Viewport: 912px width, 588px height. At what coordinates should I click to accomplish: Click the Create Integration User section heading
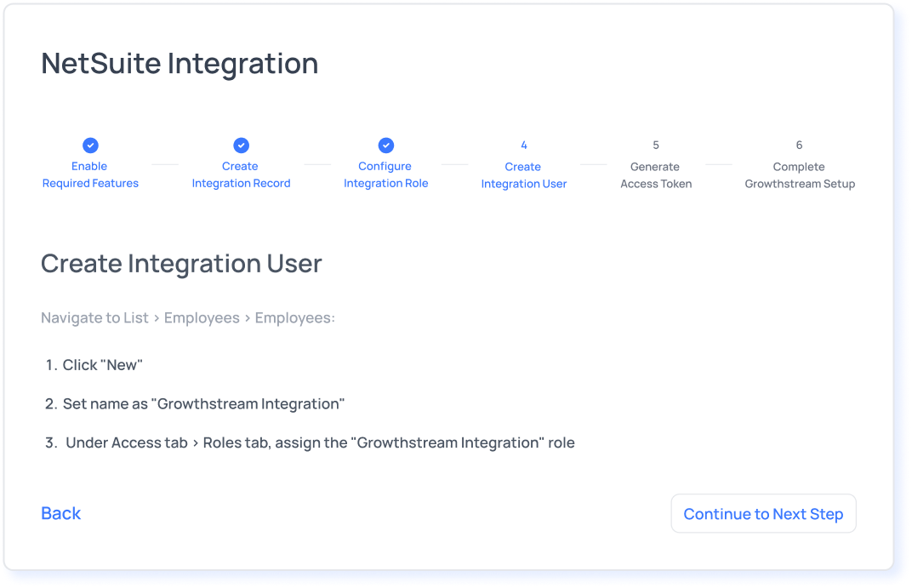pos(181,264)
